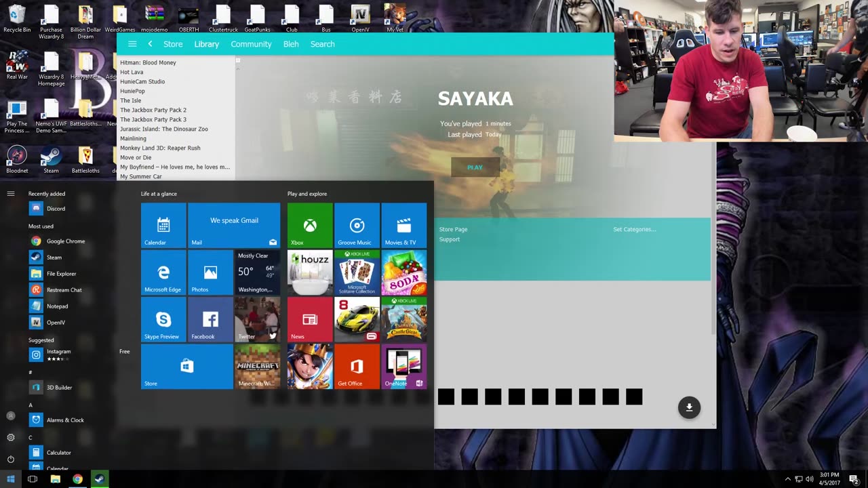
Task: Show hidden system tray icons
Action: click(x=787, y=479)
